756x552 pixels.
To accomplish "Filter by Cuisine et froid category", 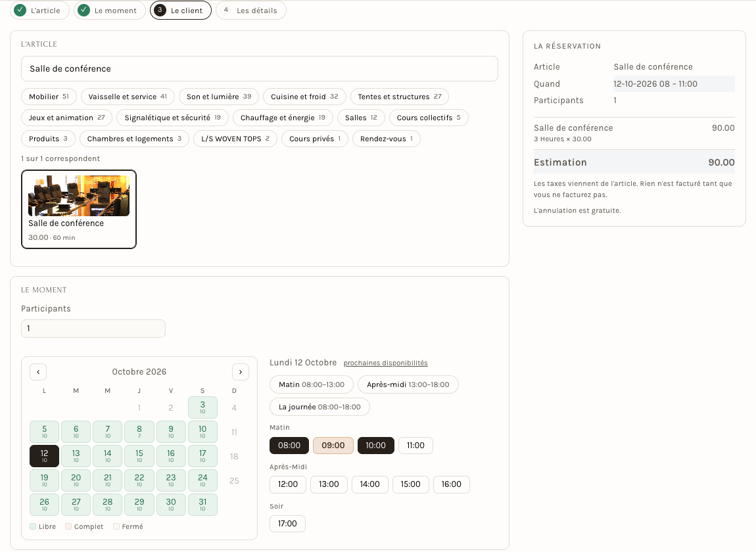I will coord(304,97).
